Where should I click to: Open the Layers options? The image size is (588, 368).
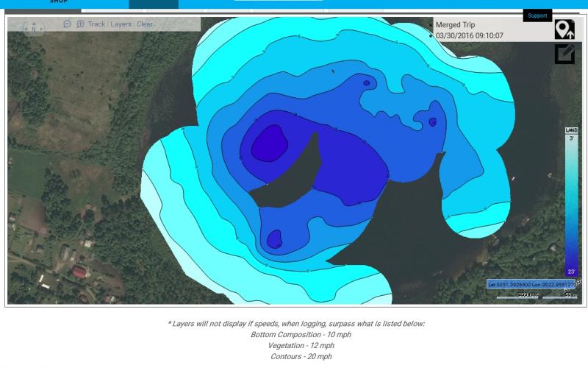121,24
